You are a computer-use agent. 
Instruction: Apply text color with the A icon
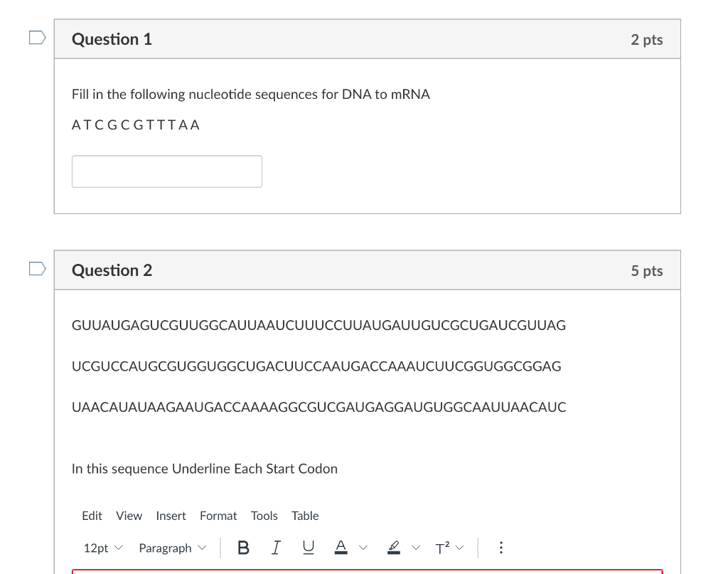pyautogui.click(x=341, y=548)
